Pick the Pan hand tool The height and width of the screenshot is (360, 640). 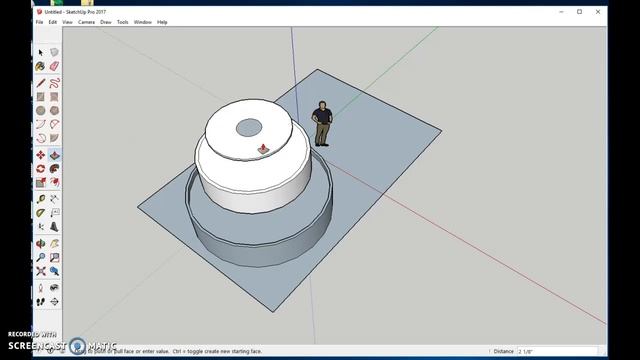54,244
